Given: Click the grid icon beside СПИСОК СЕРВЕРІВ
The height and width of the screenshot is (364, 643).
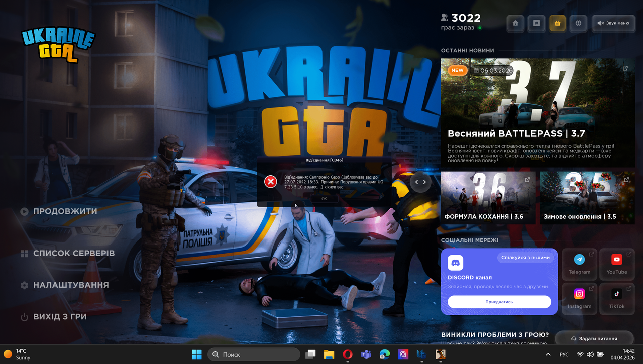Looking at the screenshot, I should click(24, 254).
